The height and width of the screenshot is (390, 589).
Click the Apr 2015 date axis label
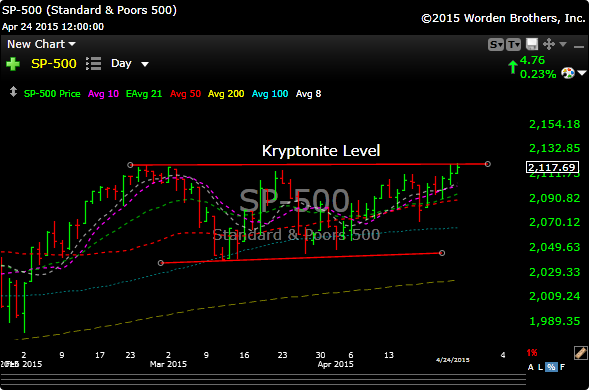pyautogui.click(x=335, y=364)
